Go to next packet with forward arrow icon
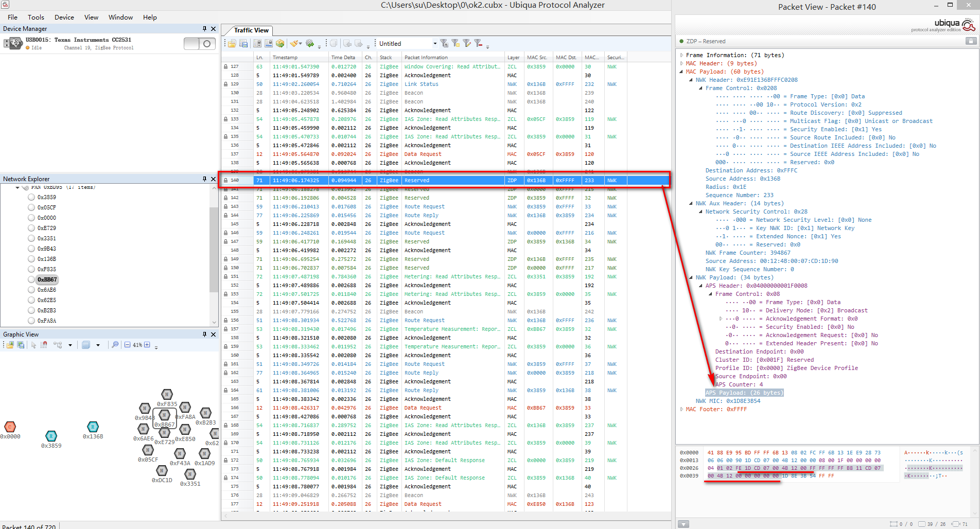980x529 pixels. point(359,44)
